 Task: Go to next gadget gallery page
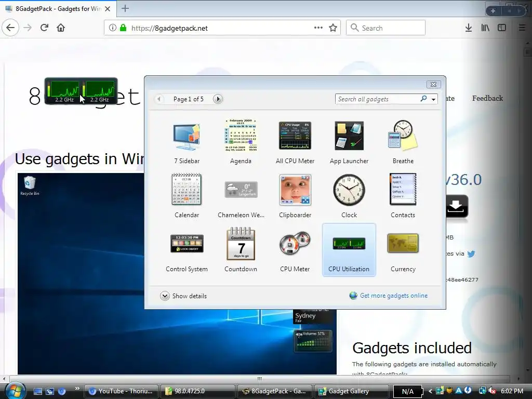tap(218, 99)
